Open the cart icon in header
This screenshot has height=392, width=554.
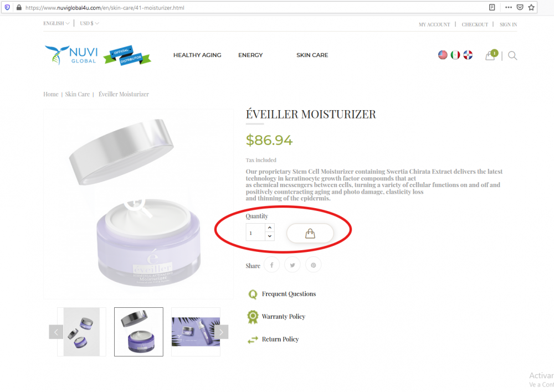coord(491,55)
